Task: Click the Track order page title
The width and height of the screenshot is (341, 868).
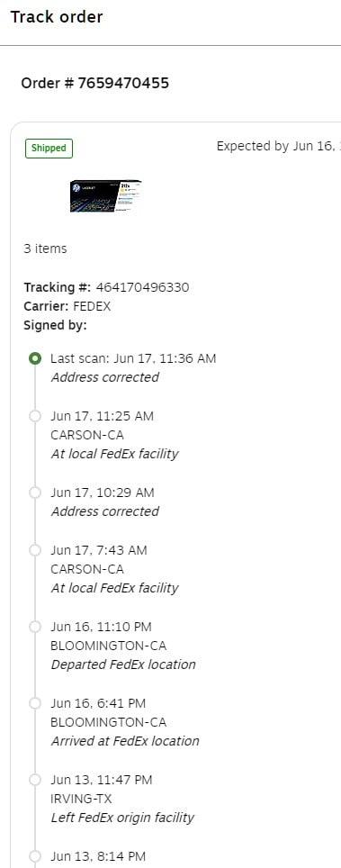Action: tap(57, 16)
